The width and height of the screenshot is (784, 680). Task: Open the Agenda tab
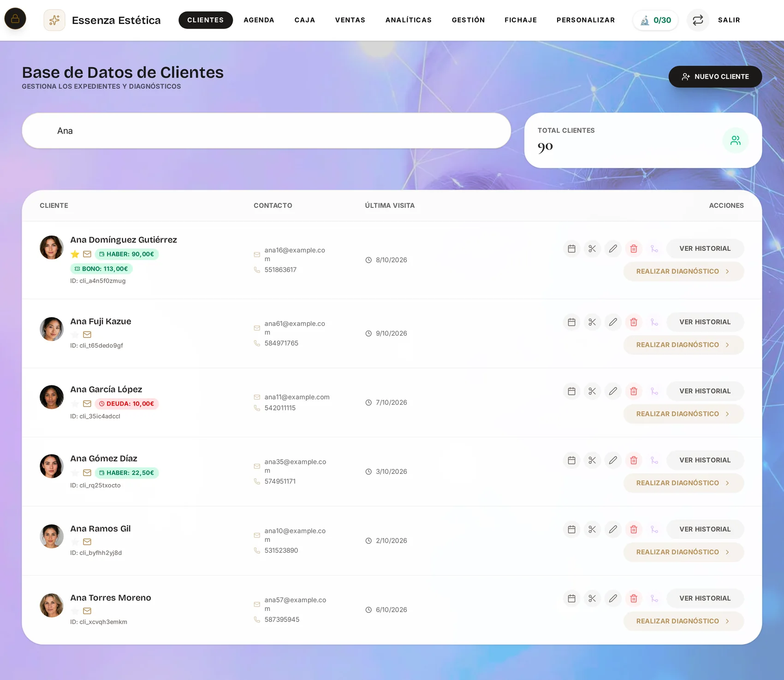point(259,20)
